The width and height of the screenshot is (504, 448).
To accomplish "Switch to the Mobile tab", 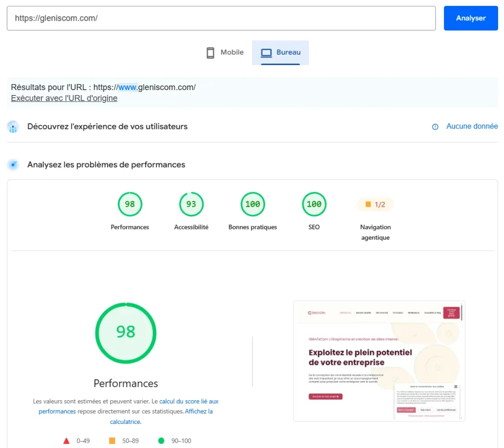I will (224, 52).
